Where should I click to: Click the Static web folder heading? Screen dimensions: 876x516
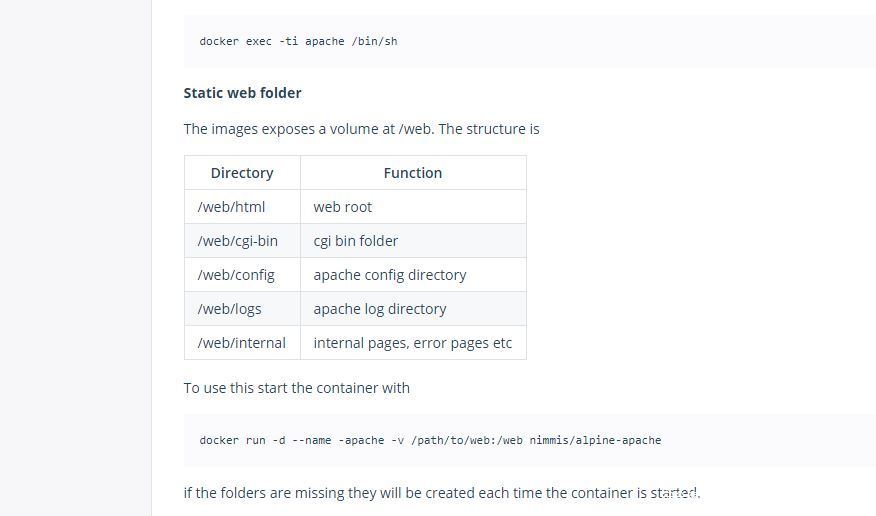(242, 93)
